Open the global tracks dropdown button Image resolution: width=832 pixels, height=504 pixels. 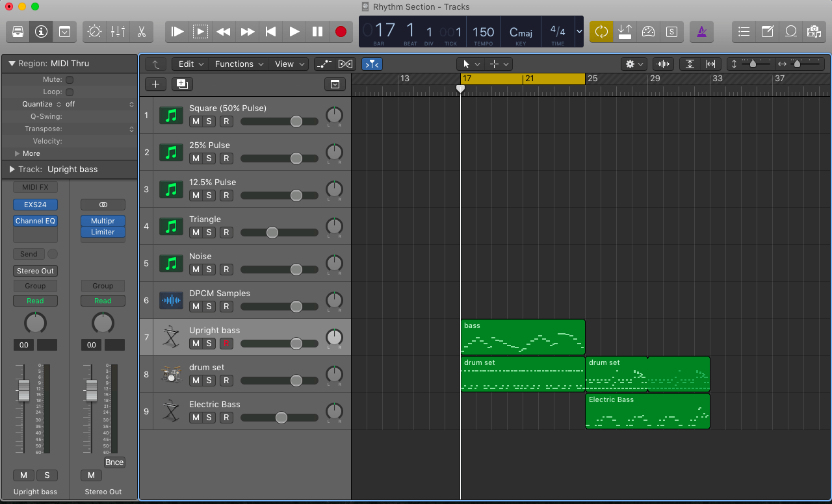[x=335, y=84]
